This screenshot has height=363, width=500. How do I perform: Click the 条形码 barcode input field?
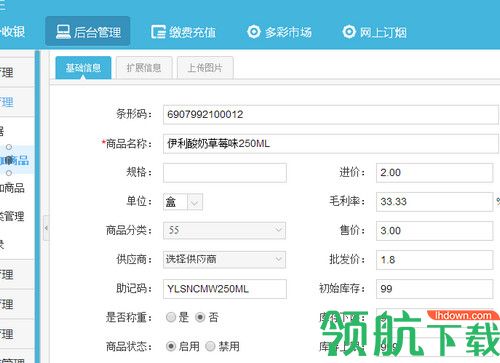(331, 115)
